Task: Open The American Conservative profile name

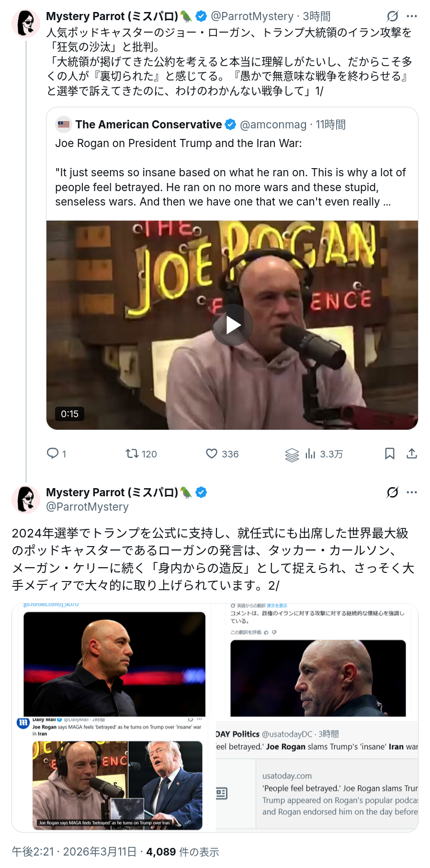Action: [x=148, y=125]
